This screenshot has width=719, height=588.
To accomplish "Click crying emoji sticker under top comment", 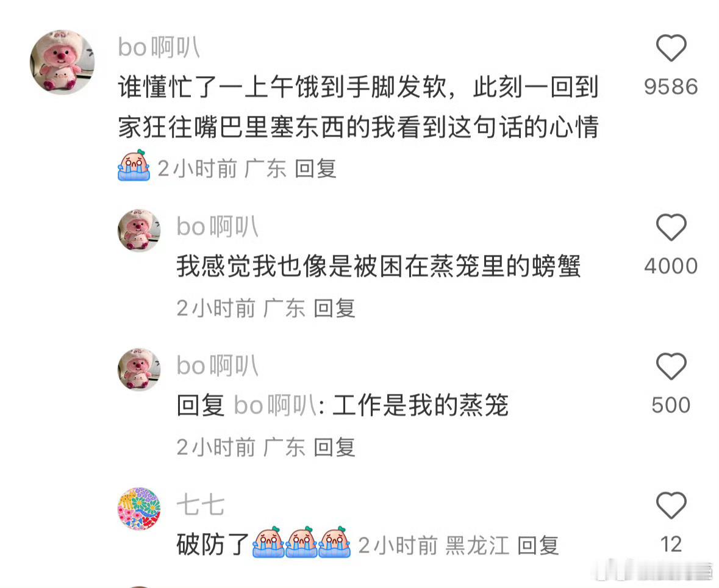I will pos(134,165).
